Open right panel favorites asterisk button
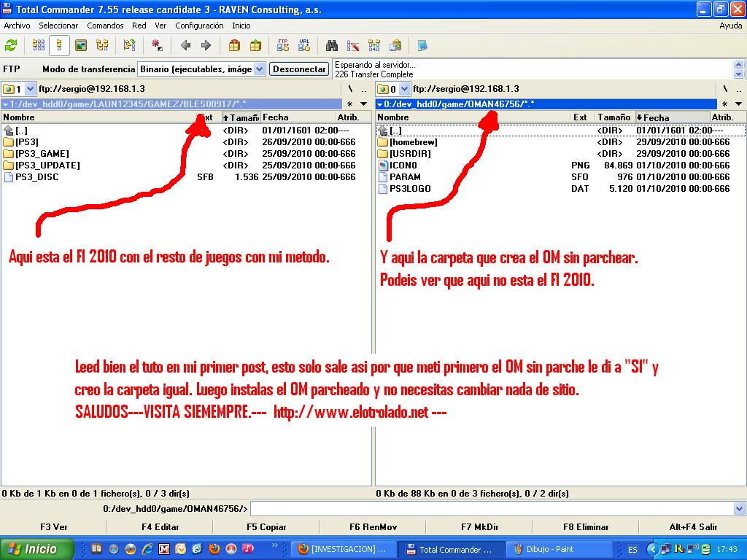This screenshot has height=560, width=747. [x=724, y=104]
